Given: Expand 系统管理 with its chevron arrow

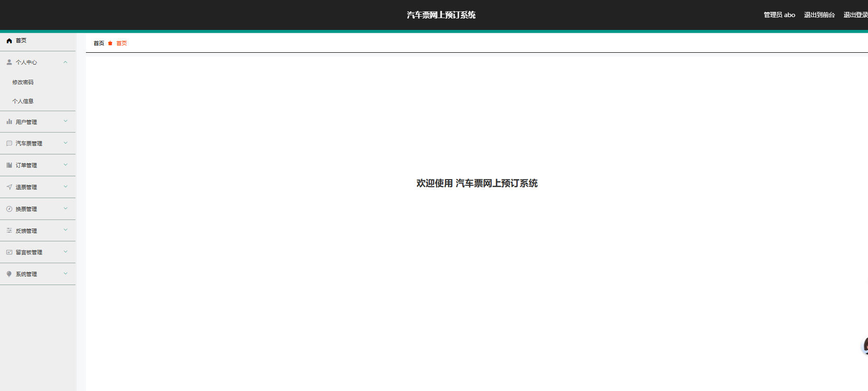Looking at the screenshot, I should point(65,274).
